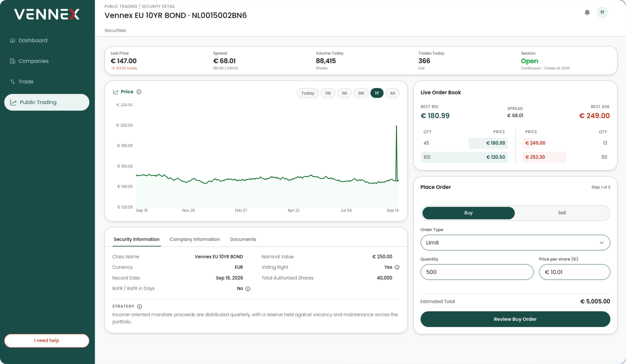626x364 pixels.
Task: Click Review Buy Order button
Action: click(515, 319)
